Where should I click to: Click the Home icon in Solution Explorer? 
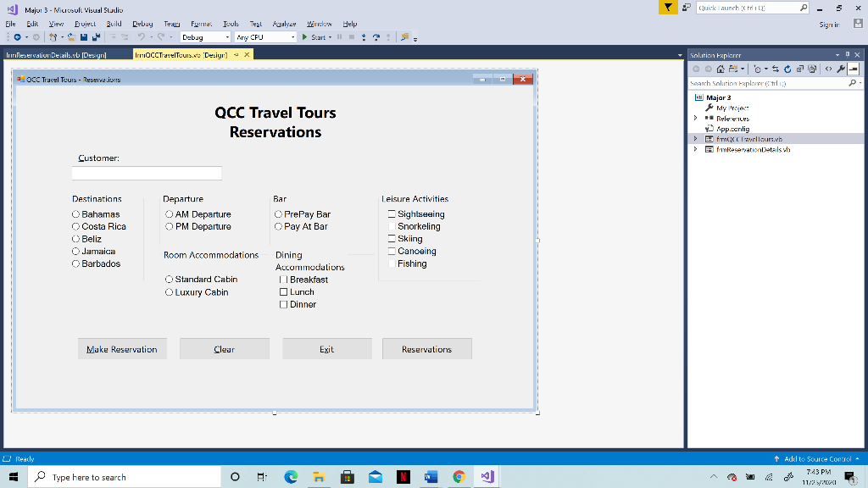click(x=721, y=69)
